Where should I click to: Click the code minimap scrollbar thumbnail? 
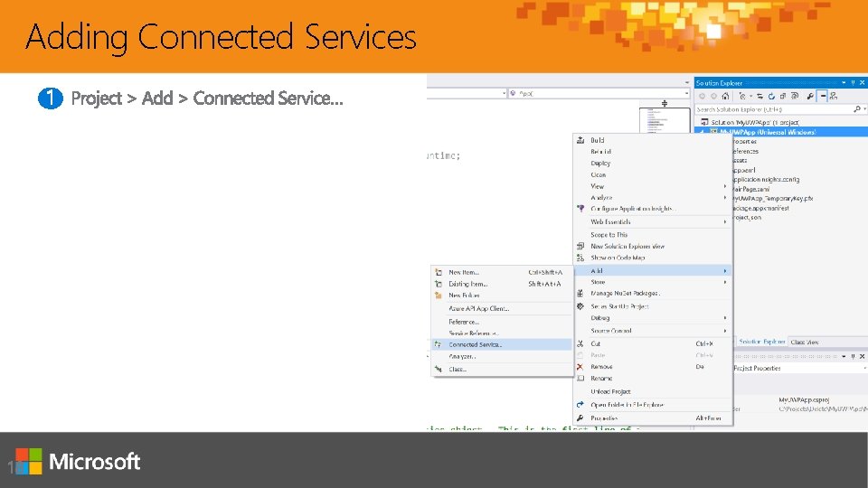pyautogui.click(x=664, y=121)
